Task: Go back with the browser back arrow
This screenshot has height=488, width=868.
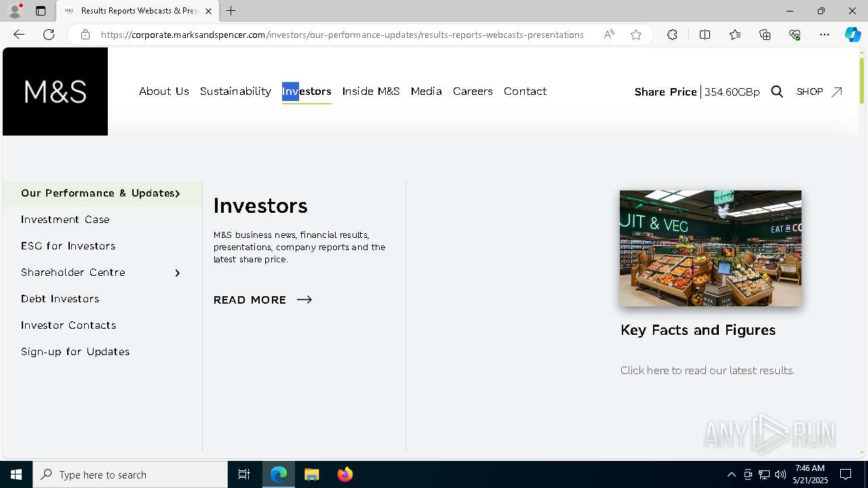Action: [19, 35]
